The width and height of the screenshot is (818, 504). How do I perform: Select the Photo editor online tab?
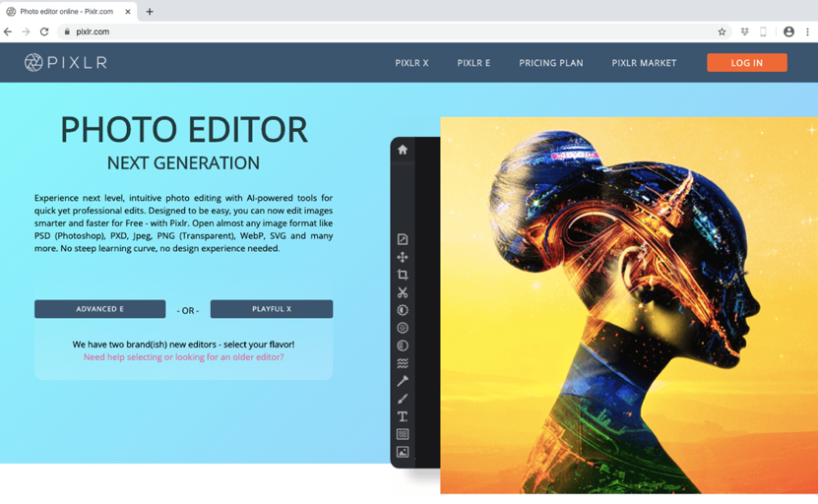tap(68, 12)
